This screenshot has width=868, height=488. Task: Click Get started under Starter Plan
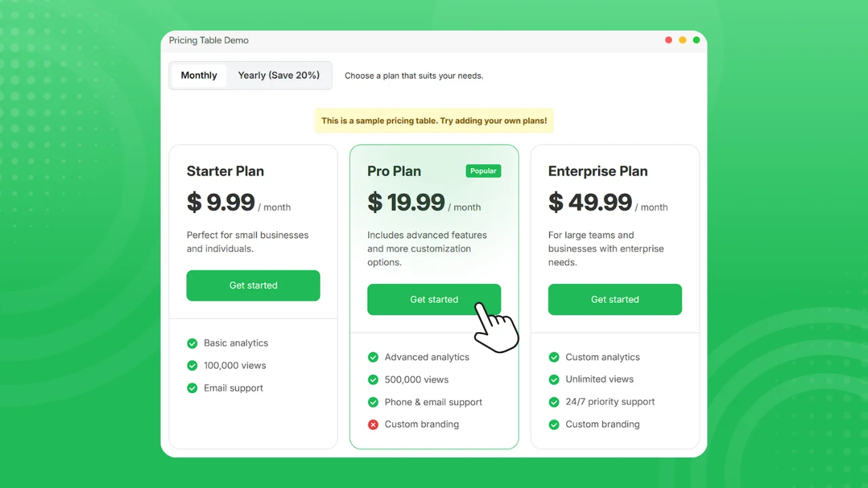point(253,286)
